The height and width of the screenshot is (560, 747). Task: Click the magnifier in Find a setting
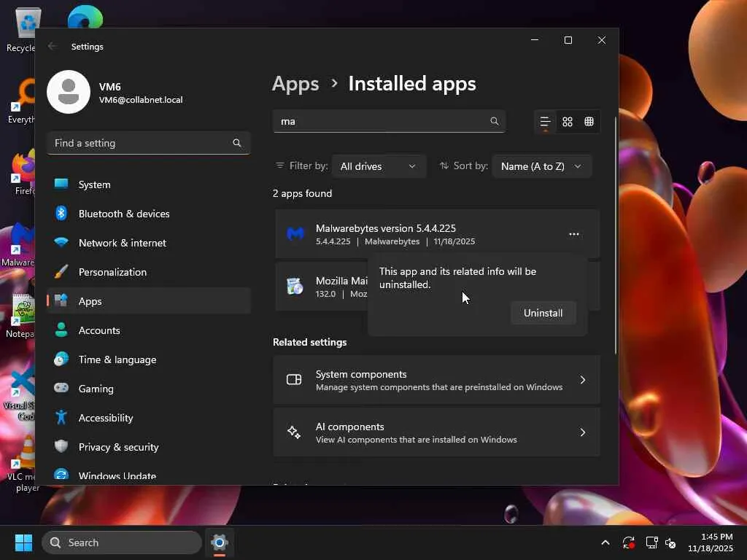pos(237,144)
